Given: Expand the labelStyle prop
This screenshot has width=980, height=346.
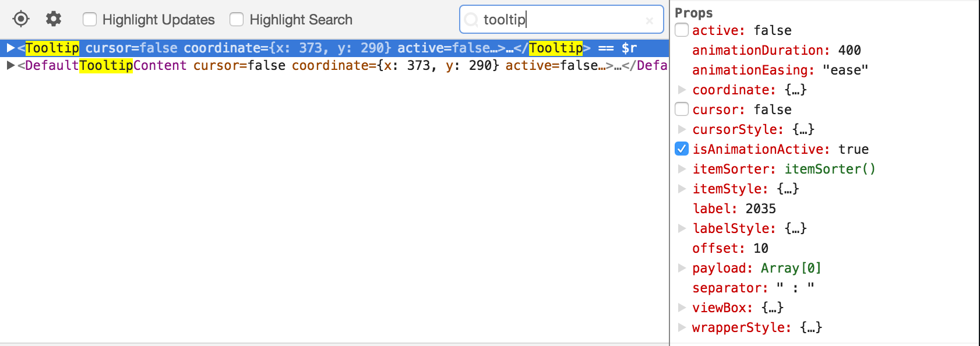Looking at the screenshot, I should (x=682, y=228).
